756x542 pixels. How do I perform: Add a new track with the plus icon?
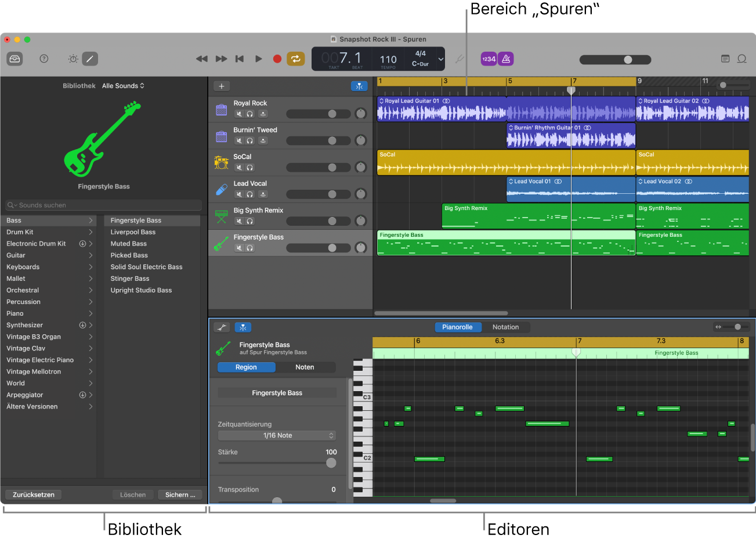pos(221,85)
